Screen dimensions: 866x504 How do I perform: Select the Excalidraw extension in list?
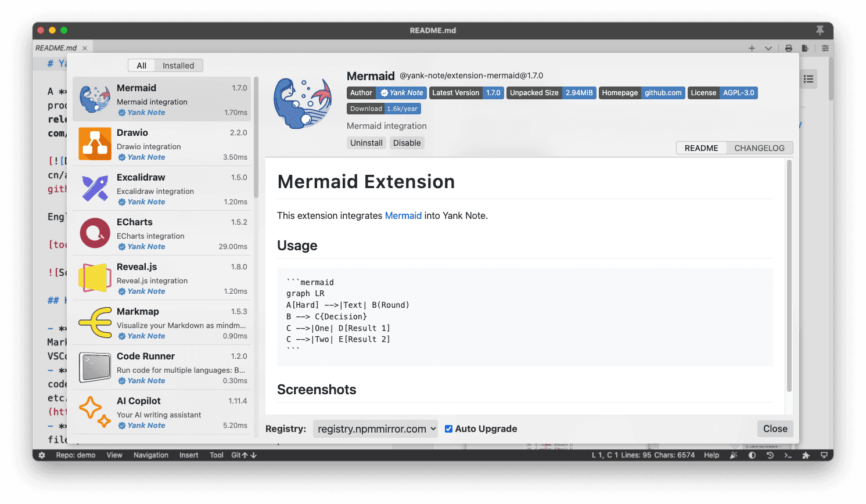pyautogui.click(x=161, y=189)
